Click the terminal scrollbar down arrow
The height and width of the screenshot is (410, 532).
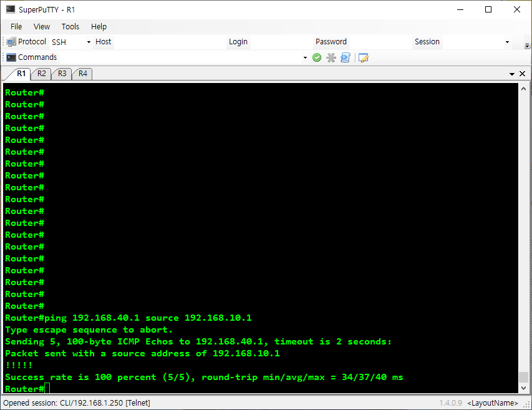(x=523, y=388)
